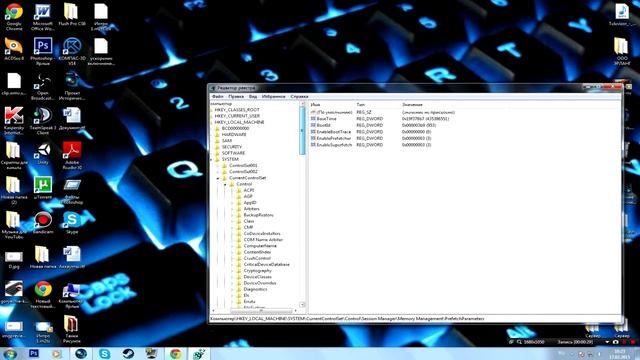Expand the BackupRestore key
Screen dimensions: 640x360
tap(233, 215)
